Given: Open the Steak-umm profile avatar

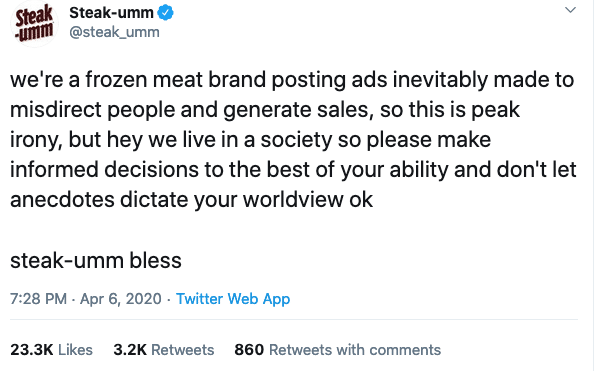Looking at the screenshot, I should [34, 24].
